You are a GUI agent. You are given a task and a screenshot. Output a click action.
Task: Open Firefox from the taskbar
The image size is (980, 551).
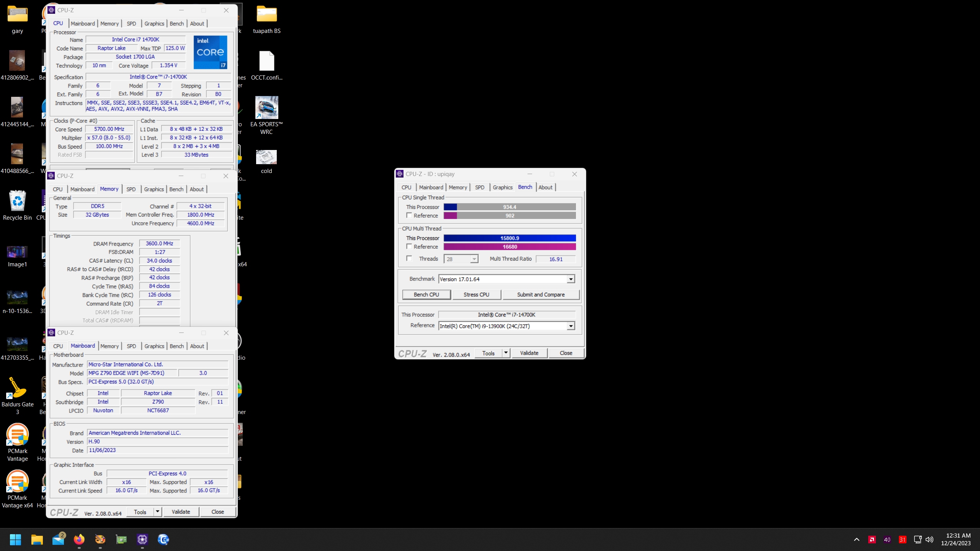pyautogui.click(x=79, y=540)
